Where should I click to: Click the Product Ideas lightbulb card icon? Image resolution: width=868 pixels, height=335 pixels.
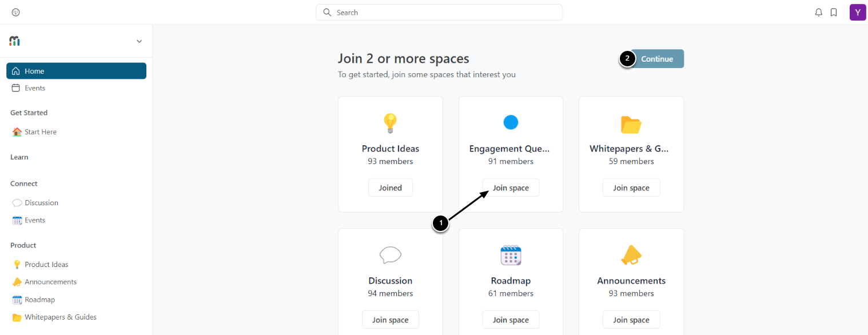390,123
